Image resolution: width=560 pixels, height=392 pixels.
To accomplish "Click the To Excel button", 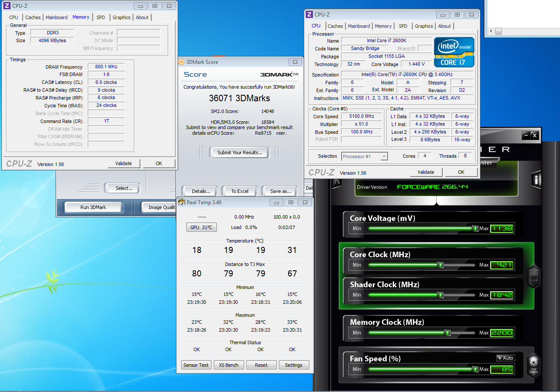I will click(x=240, y=191).
